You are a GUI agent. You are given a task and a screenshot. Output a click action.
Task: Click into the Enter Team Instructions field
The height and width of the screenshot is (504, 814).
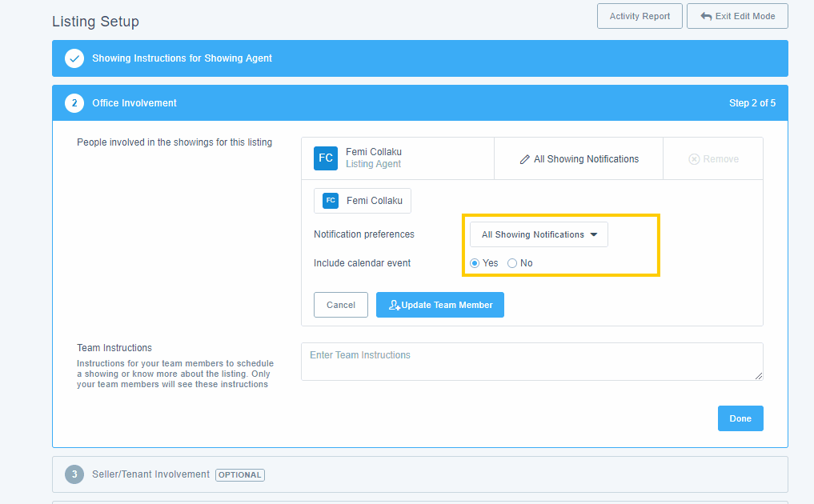pos(531,362)
